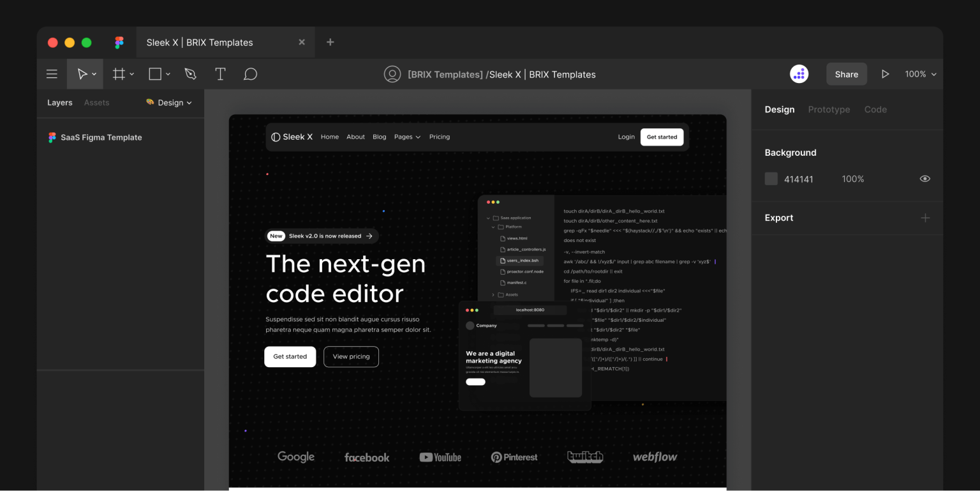Open the zoom level dropdown
The height and width of the screenshot is (491, 980).
point(921,73)
